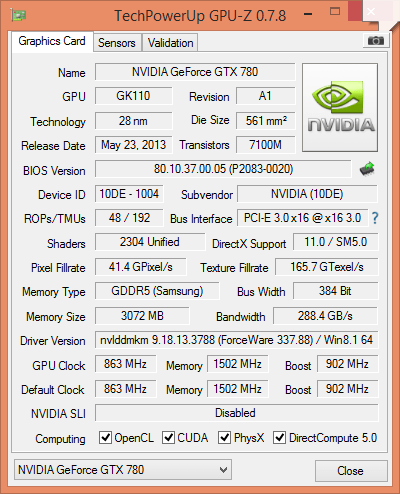Click the NVIDIA SLI field Disabled
Image resolution: width=400 pixels, height=494 pixels.
pyautogui.click(x=236, y=413)
